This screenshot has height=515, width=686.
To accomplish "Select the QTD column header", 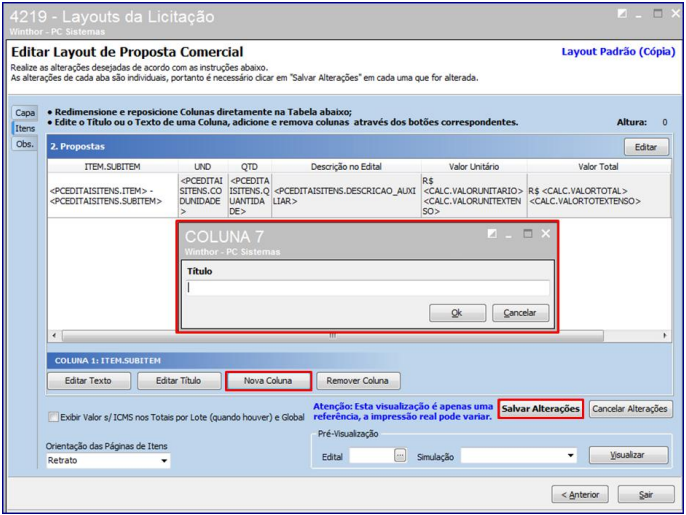I will point(249,167).
